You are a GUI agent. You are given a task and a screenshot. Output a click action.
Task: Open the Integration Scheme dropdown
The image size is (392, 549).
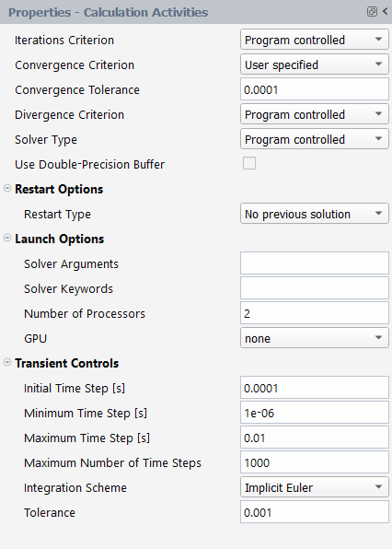315,487
